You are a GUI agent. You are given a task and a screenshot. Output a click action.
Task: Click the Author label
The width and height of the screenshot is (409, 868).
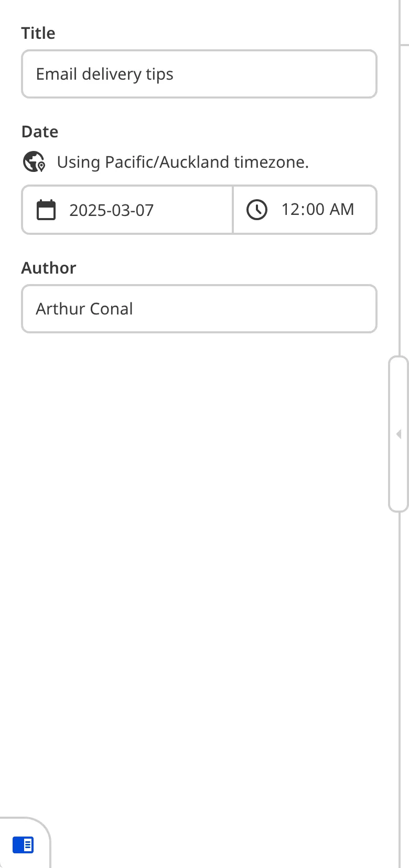[x=49, y=268]
